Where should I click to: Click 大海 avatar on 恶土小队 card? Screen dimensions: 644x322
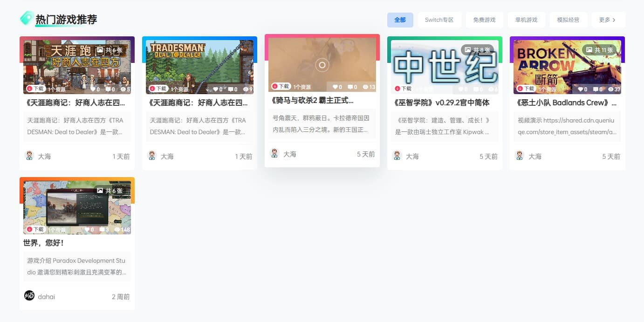(520, 156)
